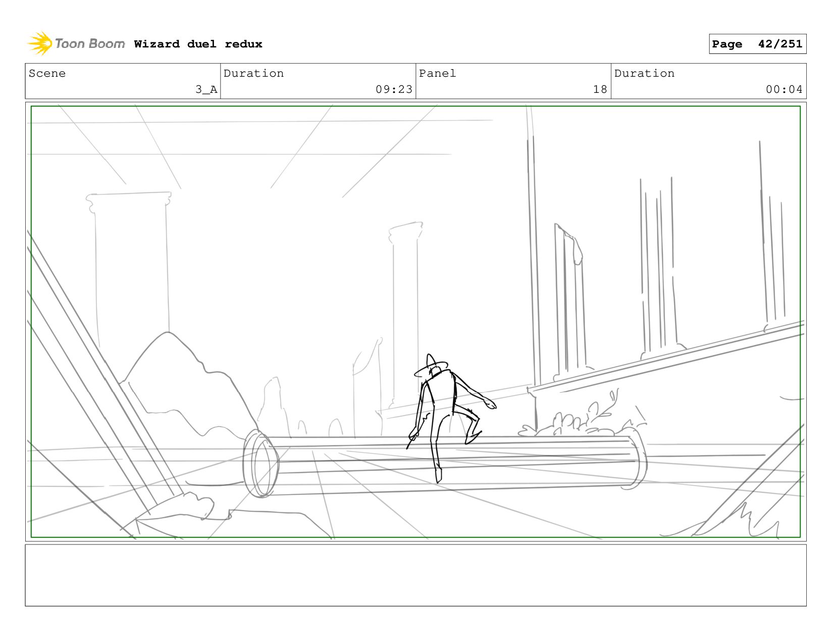Select scene duration value '09:23'
Viewport: 832px width, 644px height.
tap(394, 89)
